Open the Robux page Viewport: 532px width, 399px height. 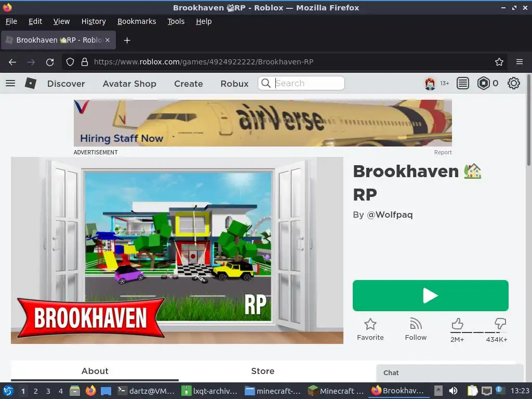pyautogui.click(x=234, y=84)
